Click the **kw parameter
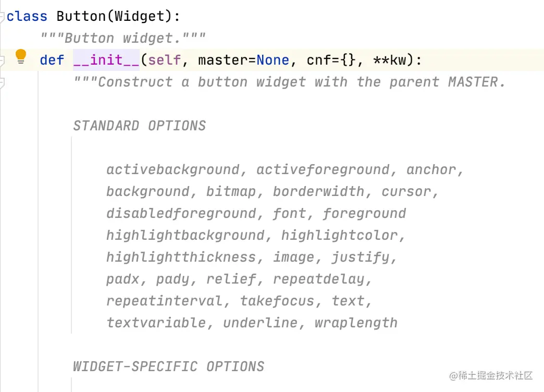The width and height of the screenshot is (544, 392). click(390, 60)
